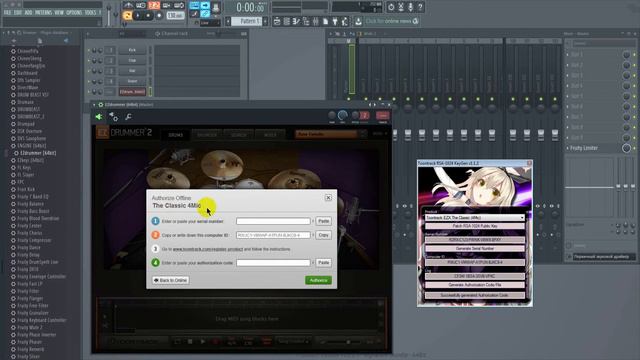The width and height of the screenshot is (640, 360).
Task: Open the OPTIONS menu
Action: pyautogui.click(x=74, y=13)
